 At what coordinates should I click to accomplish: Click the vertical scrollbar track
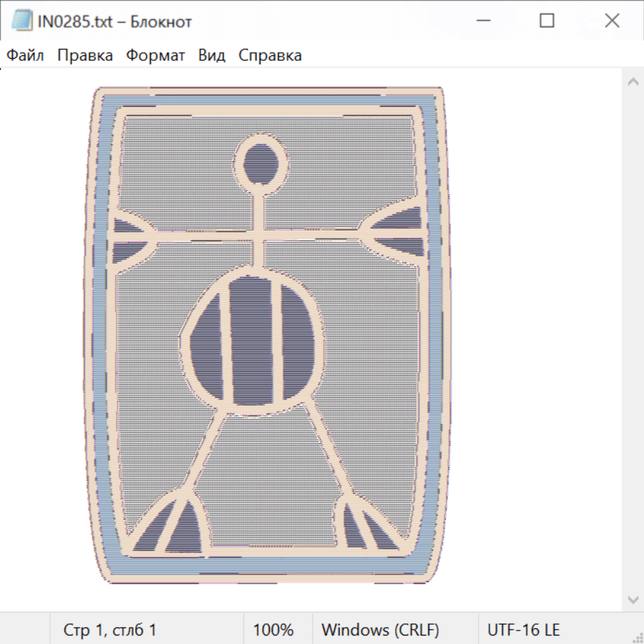click(x=633, y=340)
